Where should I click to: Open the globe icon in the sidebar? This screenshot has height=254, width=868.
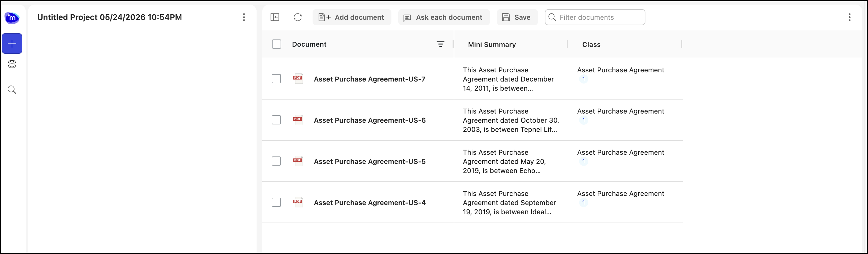(x=12, y=64)
